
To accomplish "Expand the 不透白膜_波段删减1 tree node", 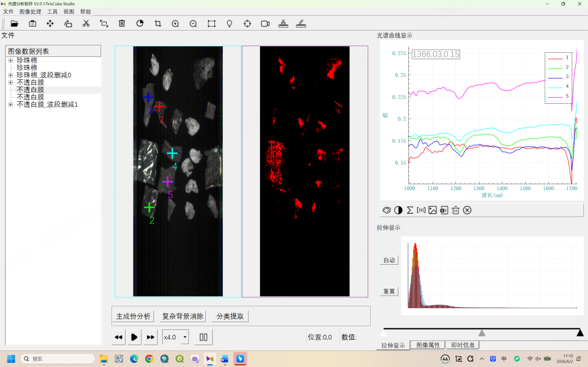I will pos(10,105).
